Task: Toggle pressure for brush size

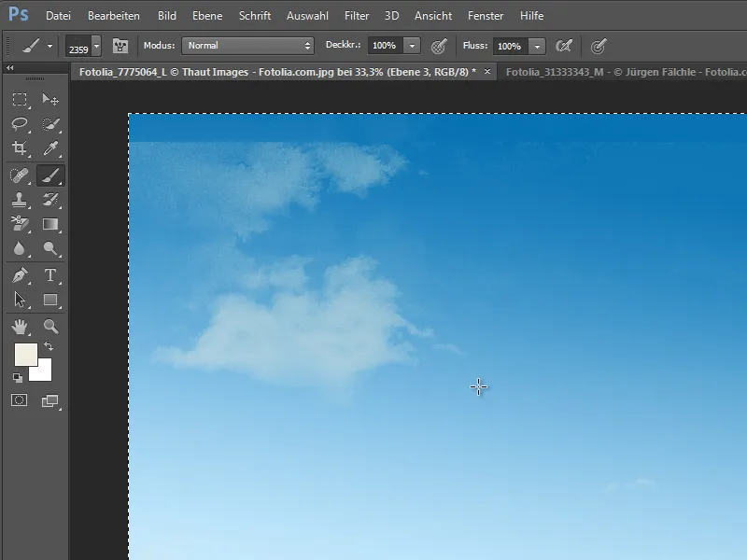Action: 599,46
